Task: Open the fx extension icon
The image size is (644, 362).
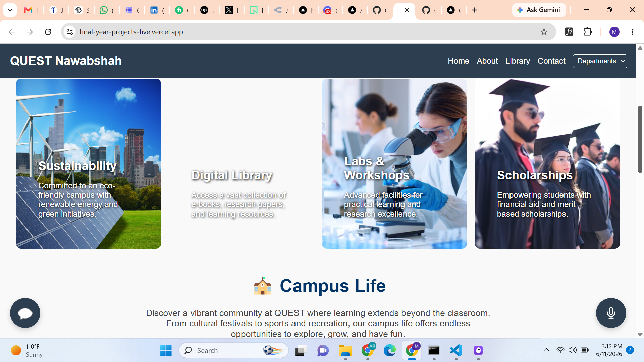Action: pos(569,32)
